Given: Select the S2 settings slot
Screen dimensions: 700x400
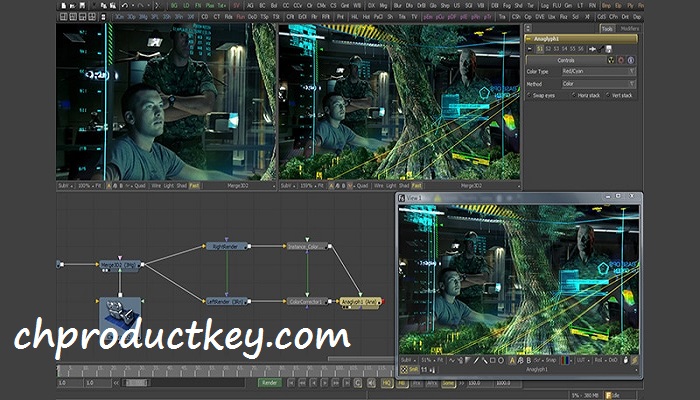Looking at the screenshot, I should (x=548, y=49).
